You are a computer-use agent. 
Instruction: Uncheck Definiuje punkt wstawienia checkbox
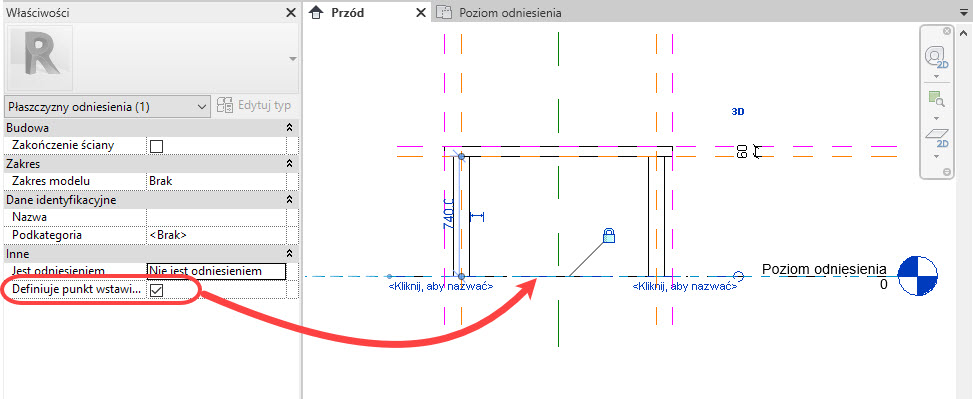[x=156, y=290]
